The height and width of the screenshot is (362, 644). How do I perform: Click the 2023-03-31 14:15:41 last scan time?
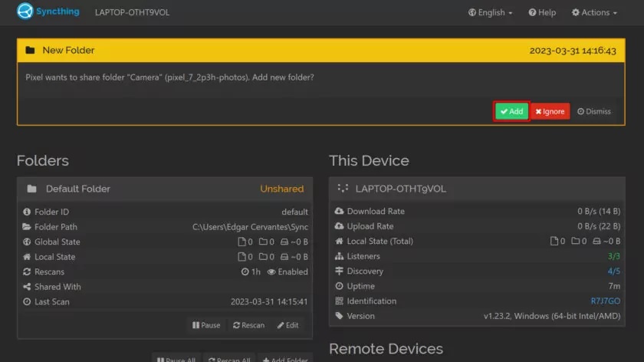point(269,301)
